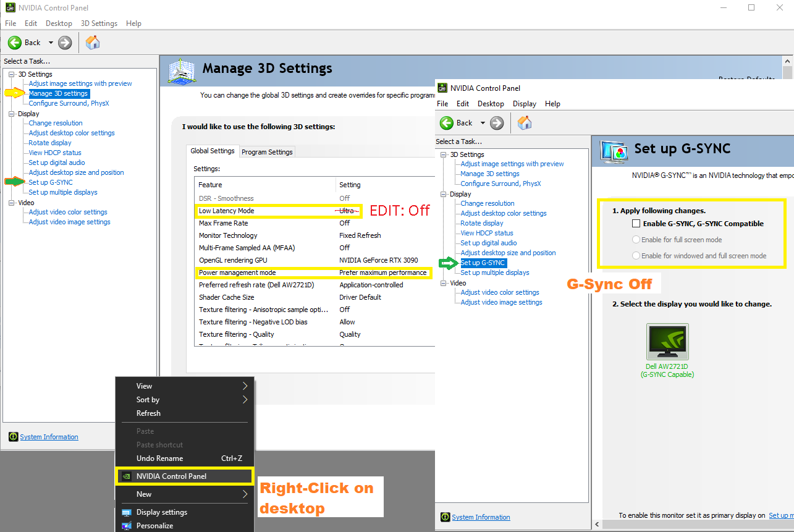Collapse Video node in G-SYNC window
This screenshot has width=794, height=532.
443,283
